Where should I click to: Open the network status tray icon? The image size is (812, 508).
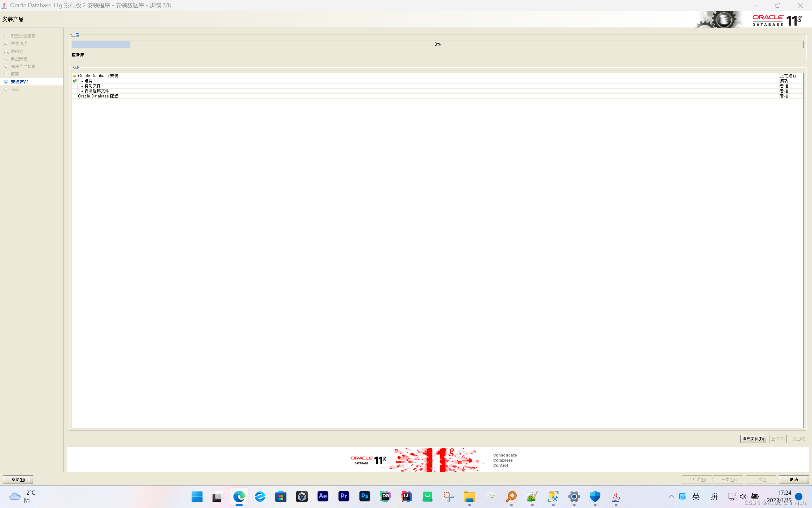(732, 496)
